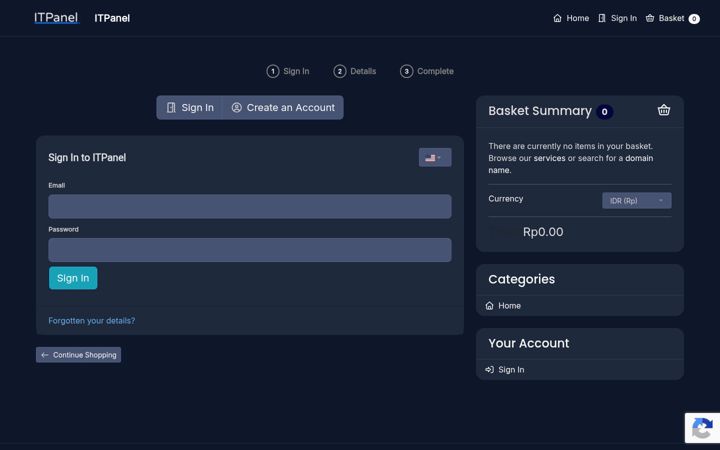Click the Your Account heading

tap(529, 343)
